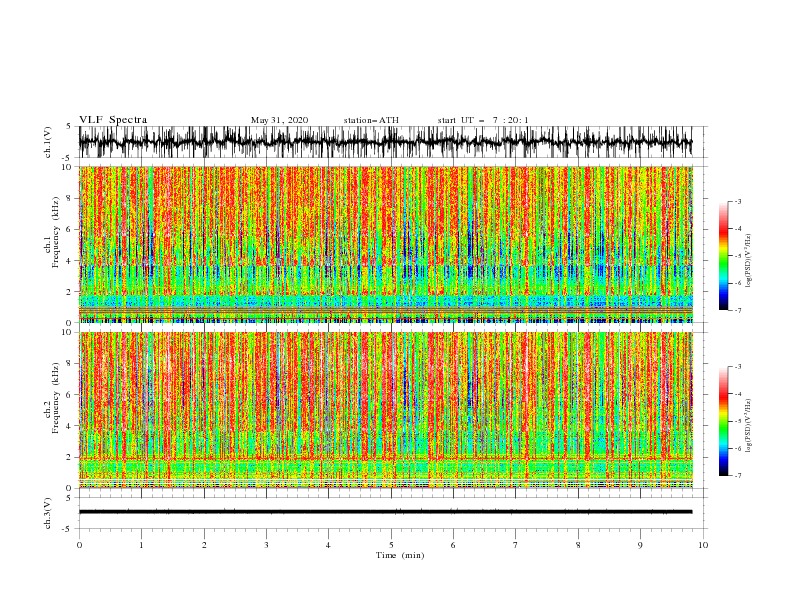Viewport: 792px width, 612px height.
Task: Click the "station=ATH" label
Action: (x=371, y=120)
